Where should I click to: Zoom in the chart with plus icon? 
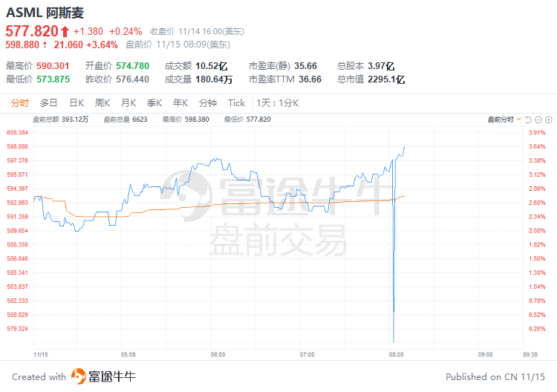pos(549,120)
